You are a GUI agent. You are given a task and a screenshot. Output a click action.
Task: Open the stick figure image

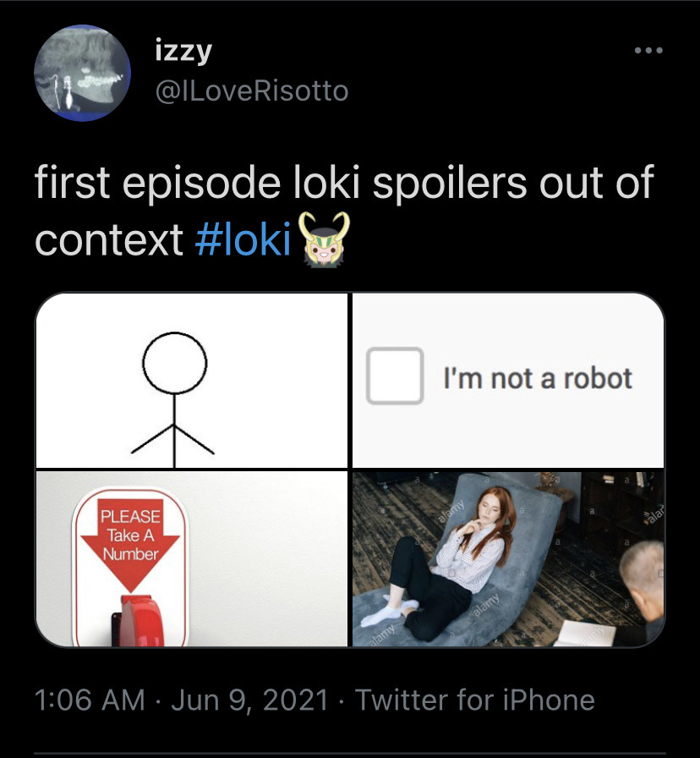coord(192,381)
